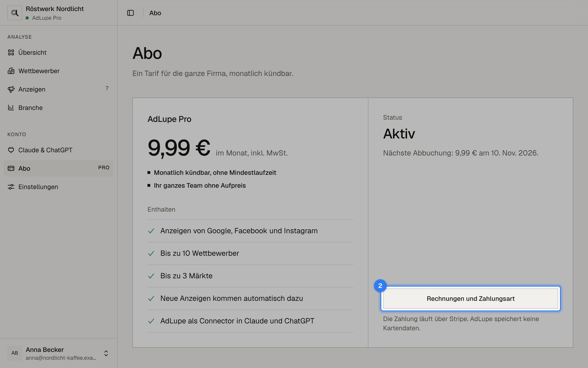Click the Branche bar chart icon
This screenshot has width=588, height=368.
[x=11, y=108]
